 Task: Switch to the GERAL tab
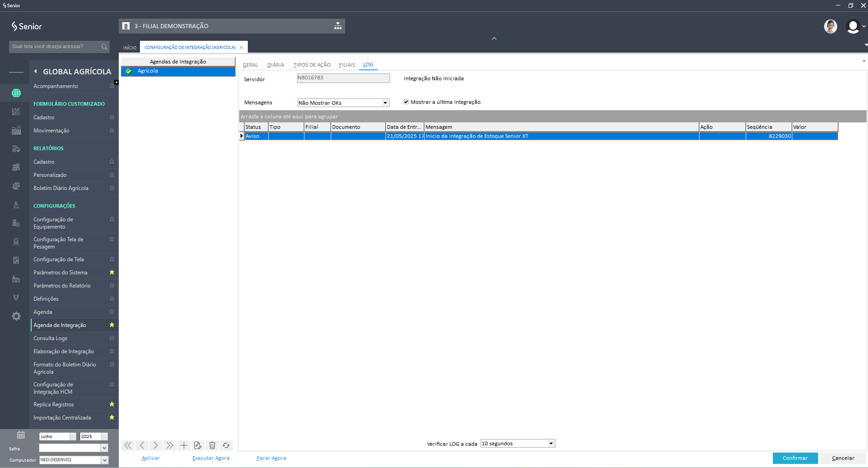click(x=250, y=65)
